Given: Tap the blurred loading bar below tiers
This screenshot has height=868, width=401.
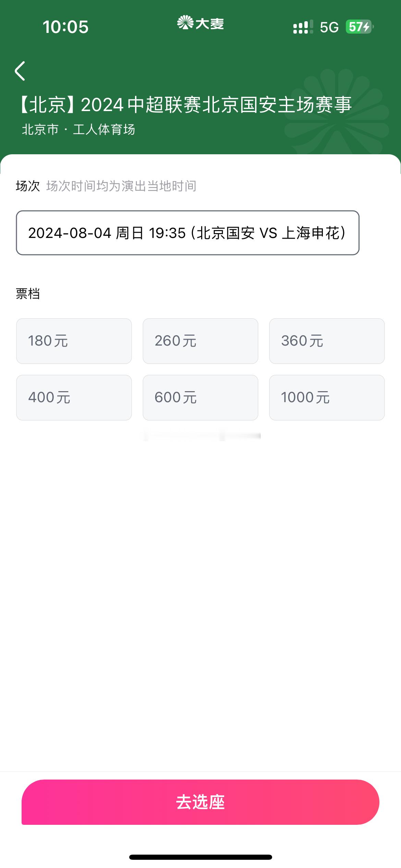Looking at the screenshot, I should pyautogui.click(x=202, y=436).
